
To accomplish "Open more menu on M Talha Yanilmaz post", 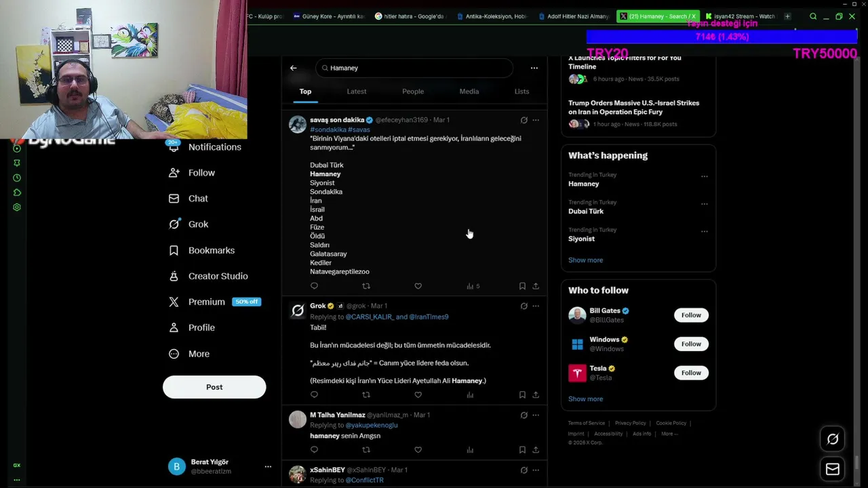I will (x=536, y=415).
